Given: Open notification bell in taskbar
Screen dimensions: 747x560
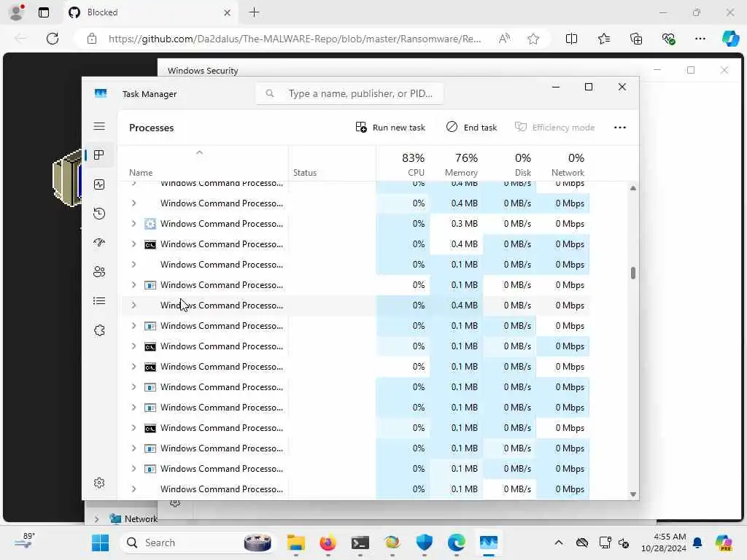Looking at the screenshot, I should pos(697,542).
